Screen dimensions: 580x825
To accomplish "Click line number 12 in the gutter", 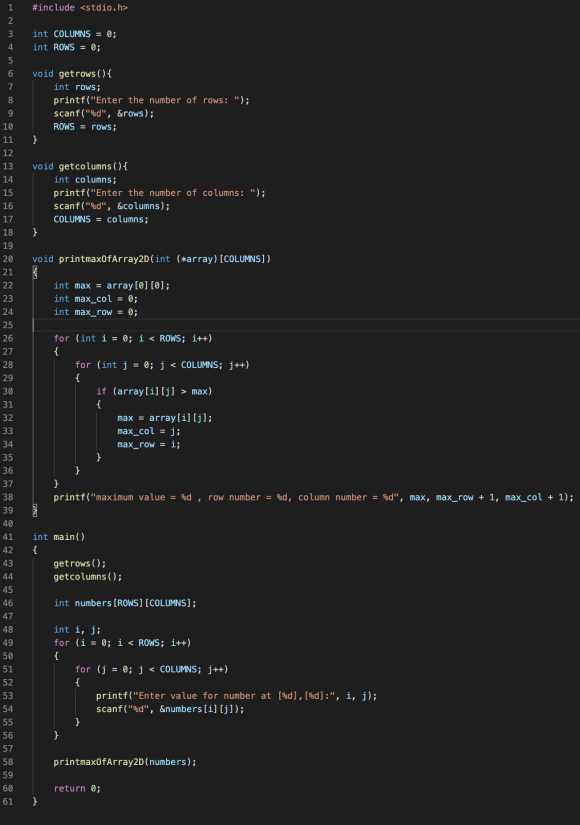I will click(x=8, y=153).
